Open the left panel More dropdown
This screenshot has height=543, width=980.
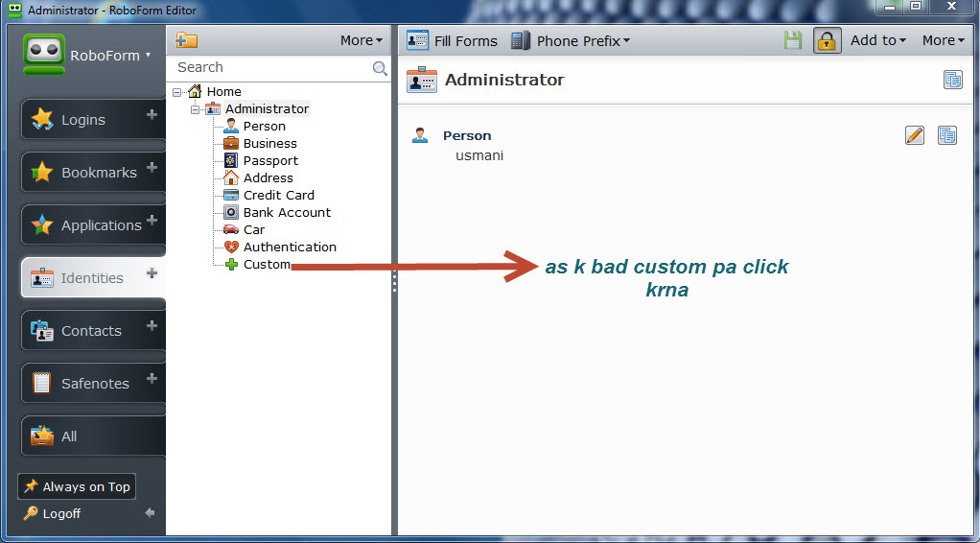click(362, 40)
